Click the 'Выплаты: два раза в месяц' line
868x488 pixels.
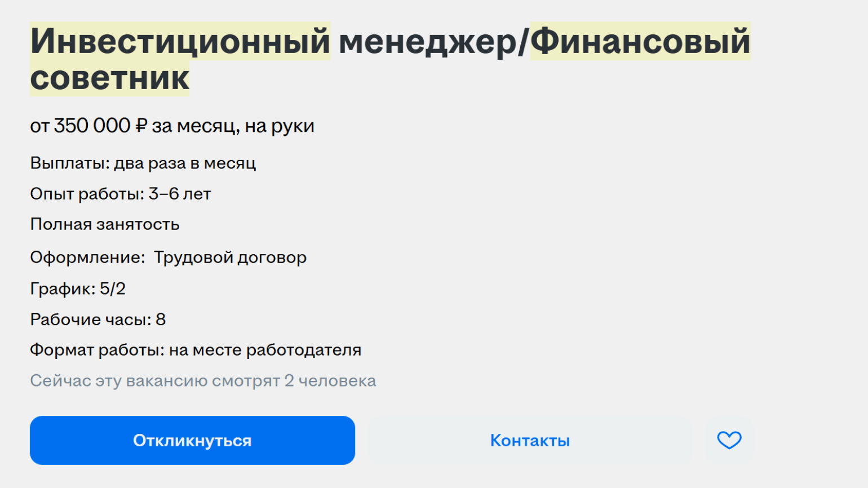point(143,163)
